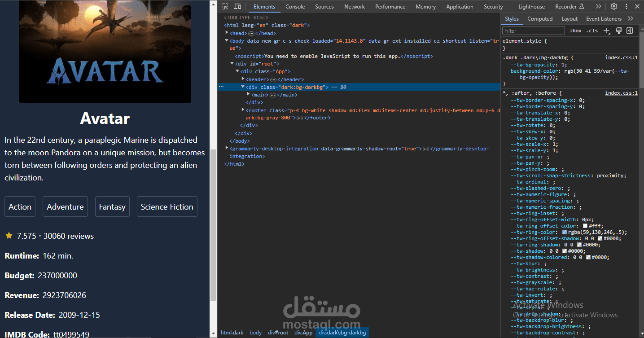
Task: Switch to the Application tab
Action: click(460, 7)
